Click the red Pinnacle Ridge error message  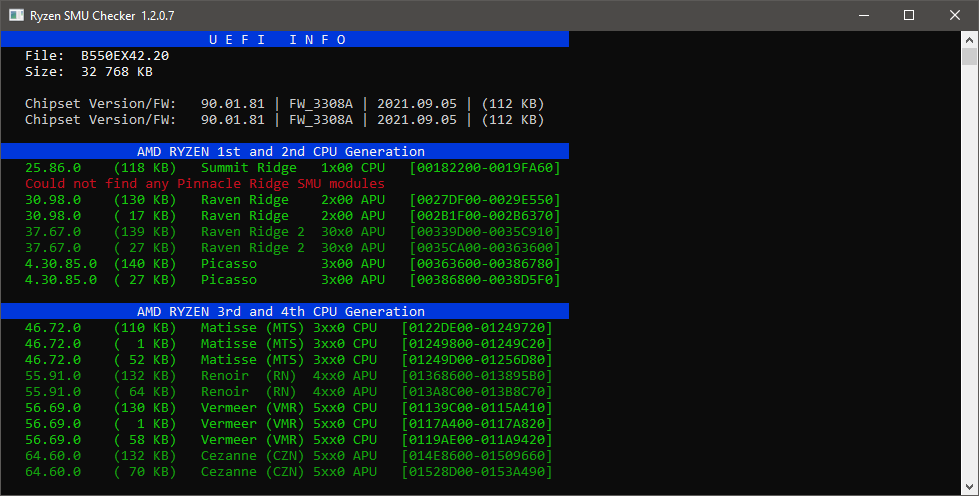tap(205, 184)
